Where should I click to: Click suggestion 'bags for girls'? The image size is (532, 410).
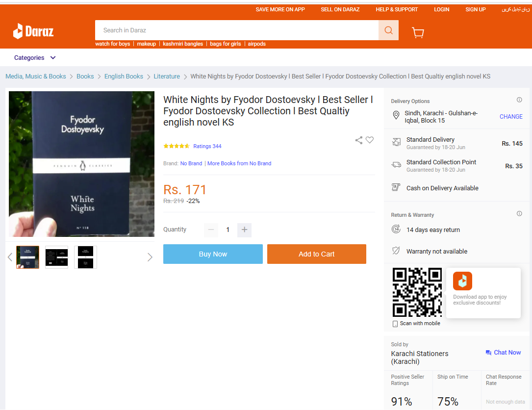point(225,44)
